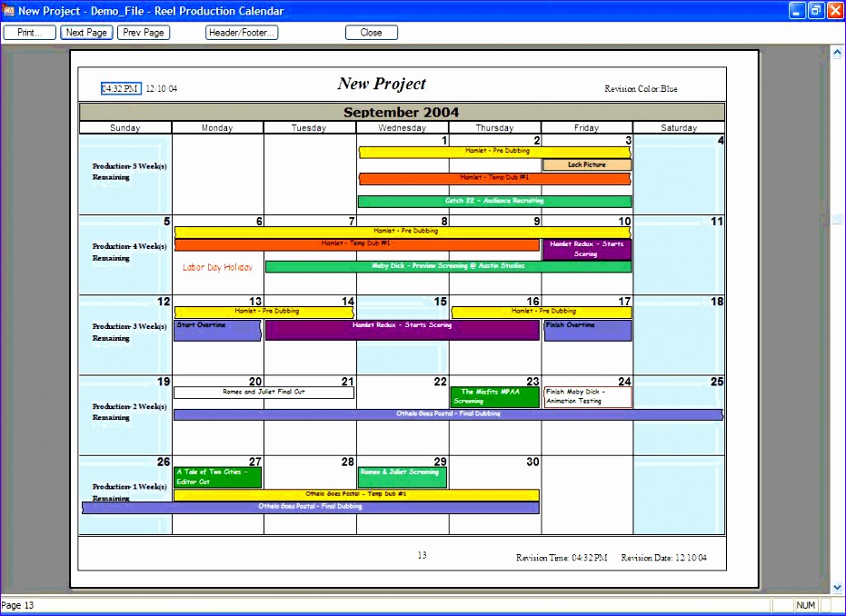Click page number 13 in footer
The width and height of the screenshot is (846, 616).
click(422, 555)
